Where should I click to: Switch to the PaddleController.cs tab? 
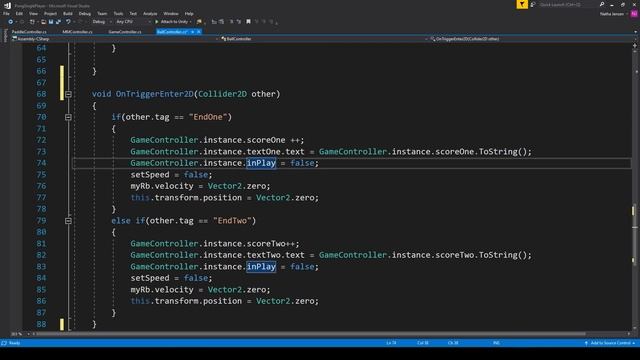tap(29, 32)
